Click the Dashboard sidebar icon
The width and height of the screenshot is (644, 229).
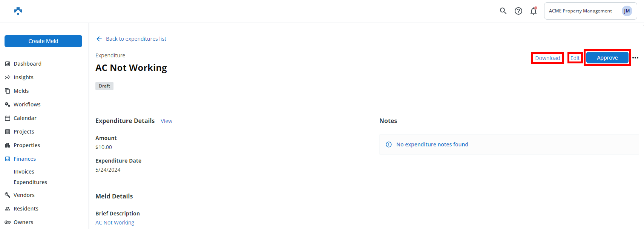pyautogui.click(x=8, y=64)
